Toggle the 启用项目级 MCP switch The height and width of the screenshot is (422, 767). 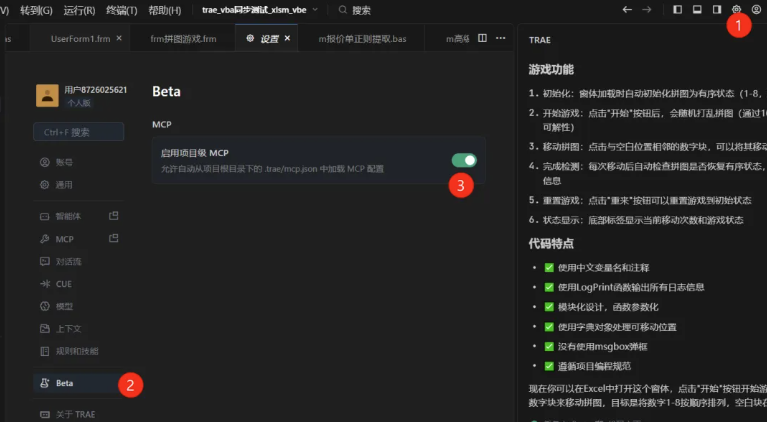[x=464, y=160]
